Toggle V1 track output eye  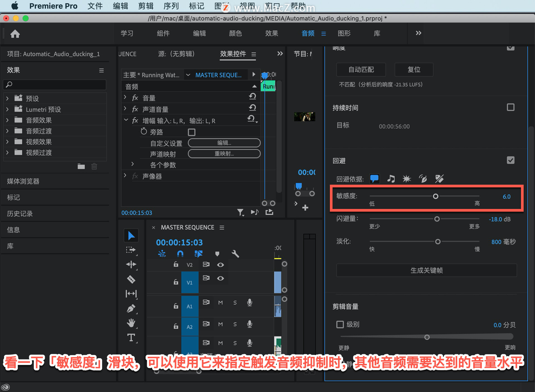tap(220, 278)
